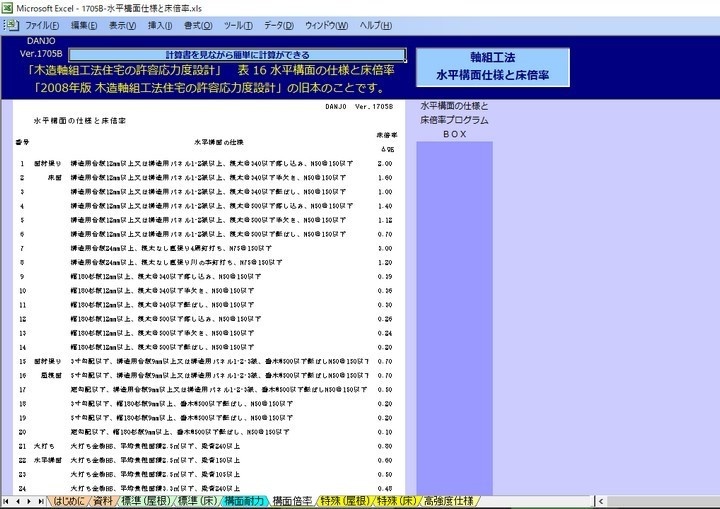The width and height of the screenshot is (720, 509).
Task: Click the Excel application icon in the title bar
Action: pos(7,8)
